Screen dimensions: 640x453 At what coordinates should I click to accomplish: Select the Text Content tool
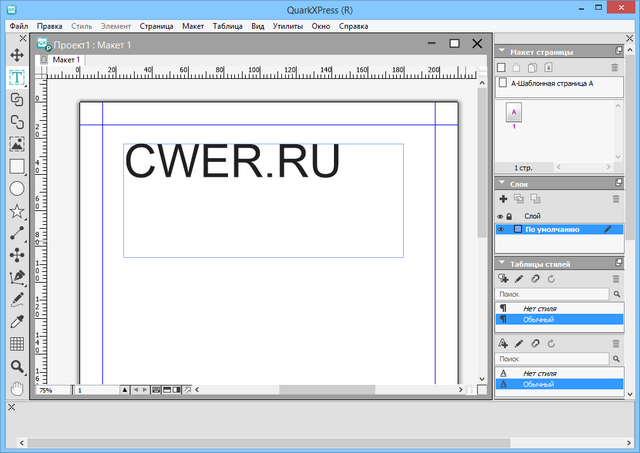coord(16,76)
